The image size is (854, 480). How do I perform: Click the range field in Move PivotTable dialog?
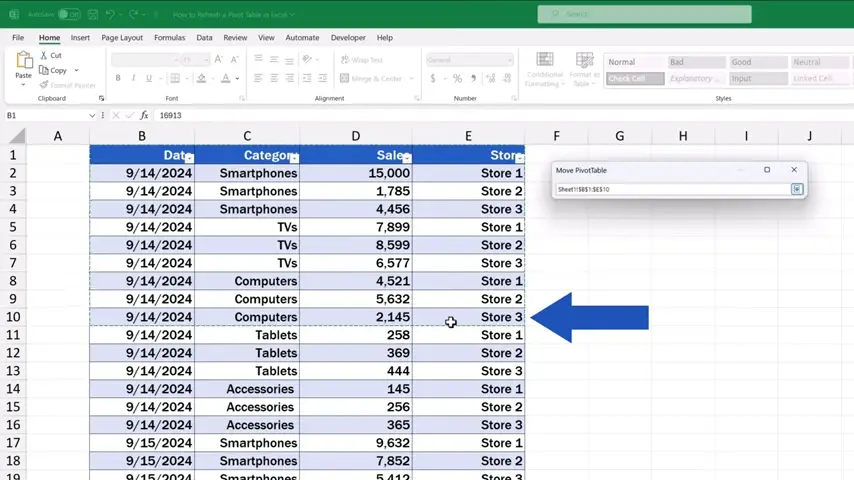click(670, 189)
